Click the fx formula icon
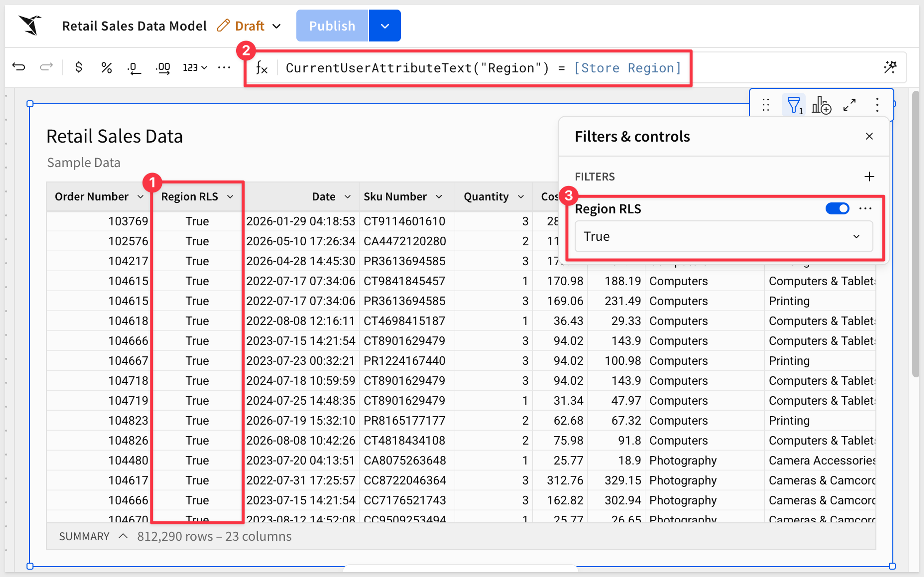 262,68
